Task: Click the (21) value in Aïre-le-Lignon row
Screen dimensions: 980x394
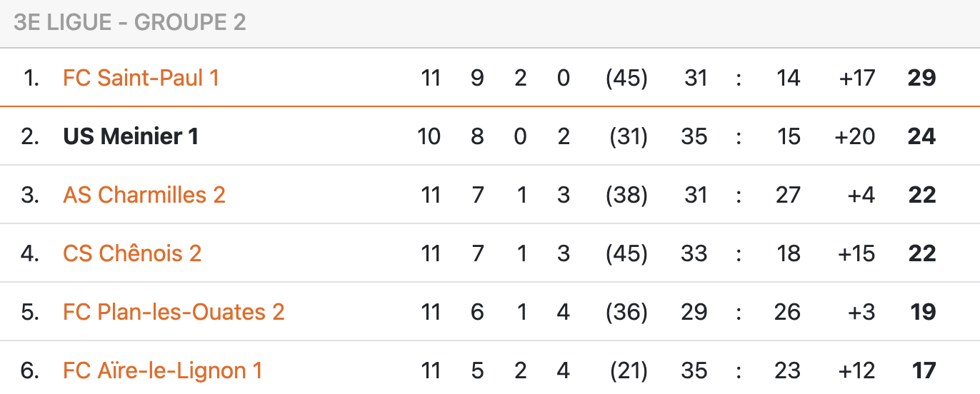Action: [628, 370]
